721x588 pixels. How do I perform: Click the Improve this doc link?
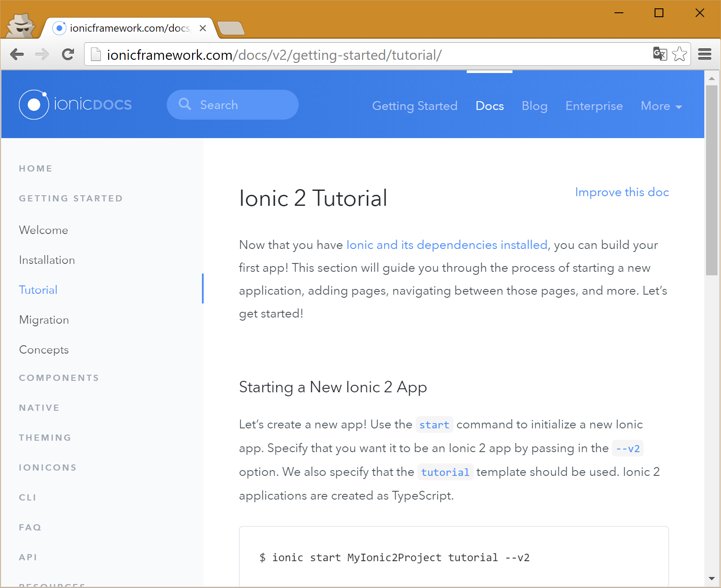click(622, 192)
